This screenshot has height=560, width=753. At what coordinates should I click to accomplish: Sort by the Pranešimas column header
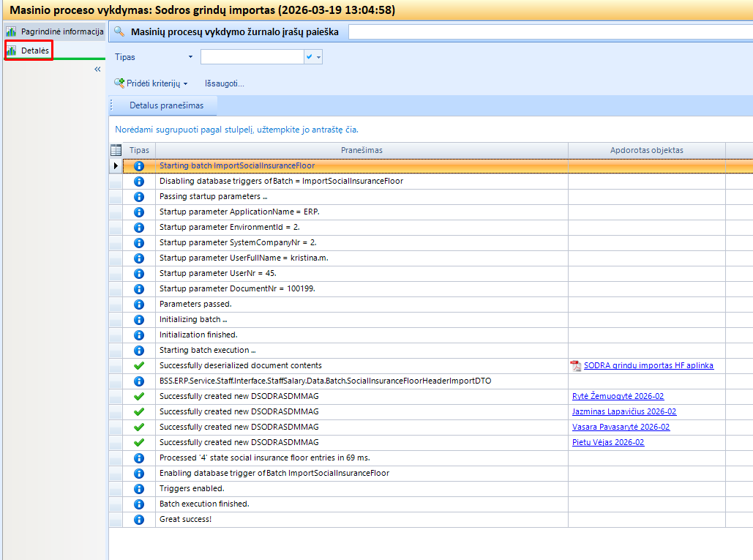tap(361, 150)
